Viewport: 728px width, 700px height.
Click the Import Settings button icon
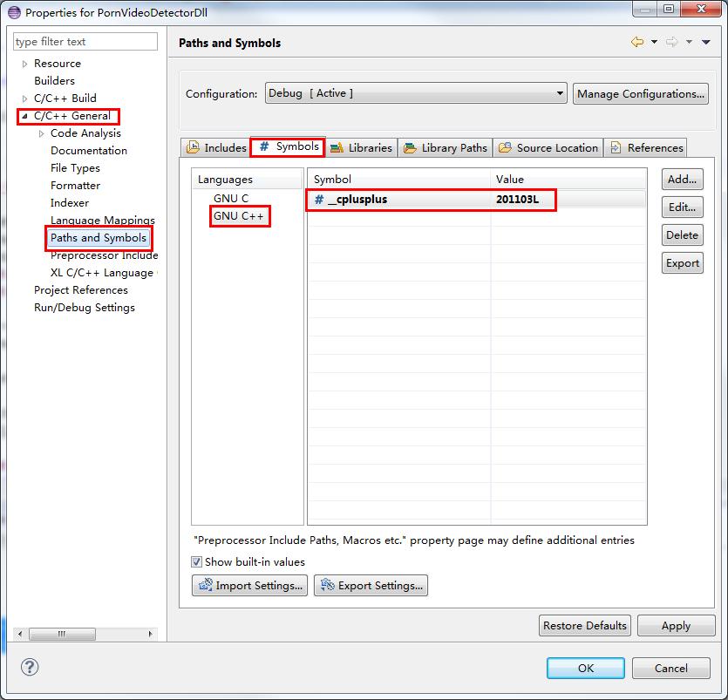point(205,585)
